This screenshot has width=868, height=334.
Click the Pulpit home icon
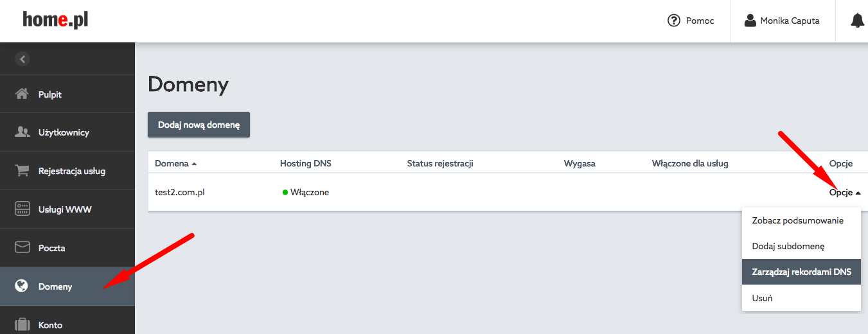click(x=22, y=94)
